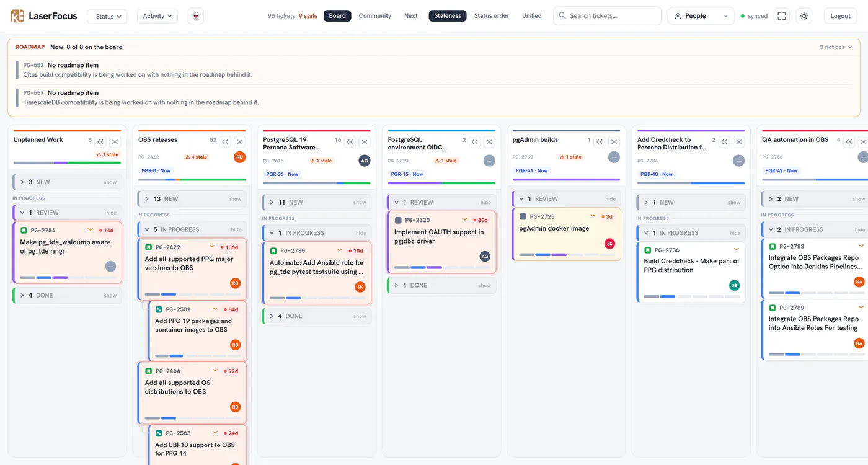The height and width of the screenshot is (465, 868).
Task: Click the subtask icon on PG-2501
Action: pyautogui.click(x=159, y=309)
